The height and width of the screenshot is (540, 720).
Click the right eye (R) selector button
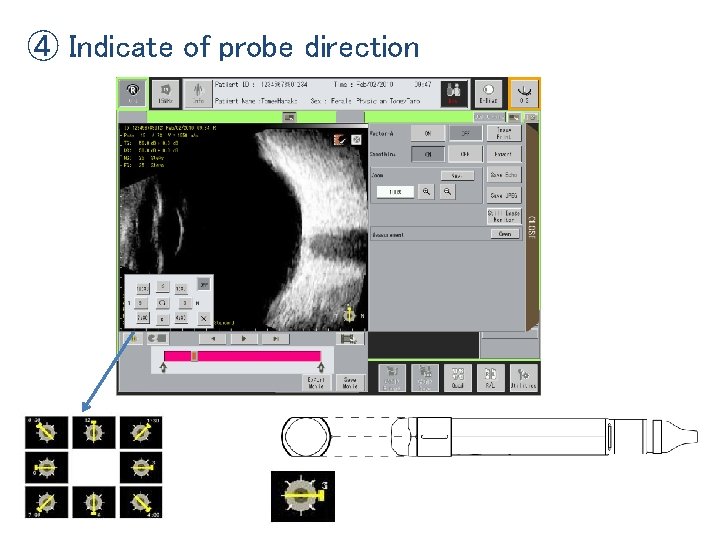(x=132, y=94)
